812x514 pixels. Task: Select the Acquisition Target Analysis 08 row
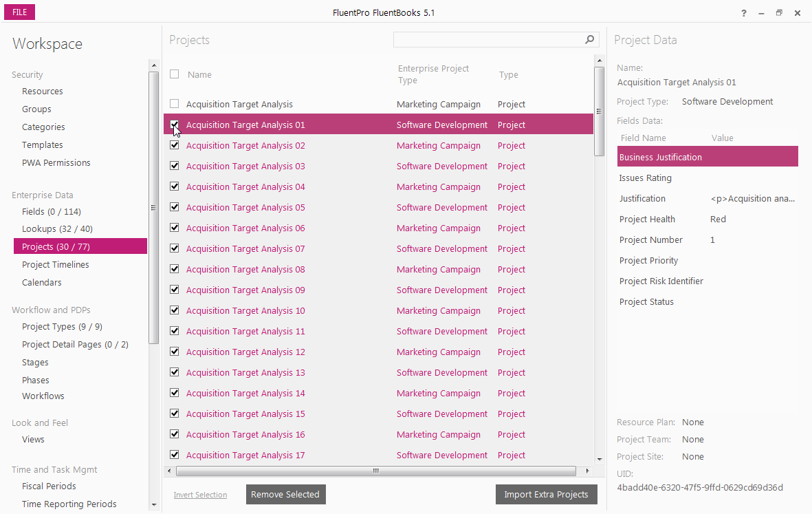point(379,269)
